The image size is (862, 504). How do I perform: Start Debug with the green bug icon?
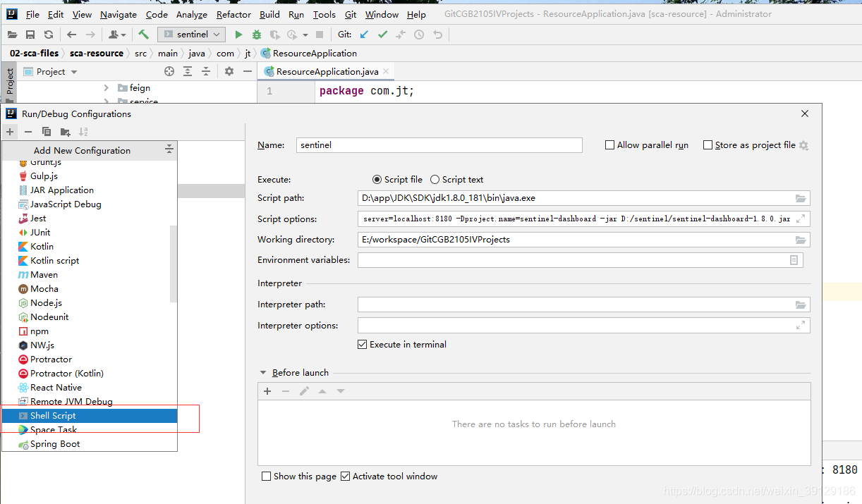[256, 35]
